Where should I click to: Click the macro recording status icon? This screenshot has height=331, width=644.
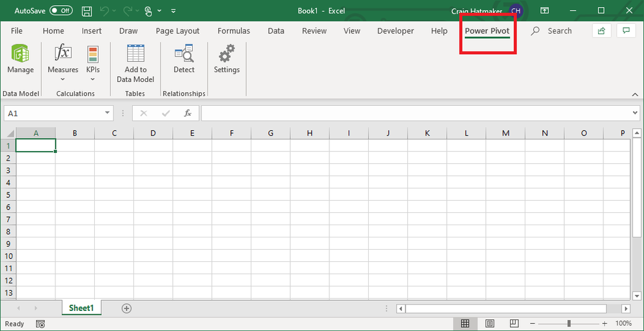[x=40, y=324]
